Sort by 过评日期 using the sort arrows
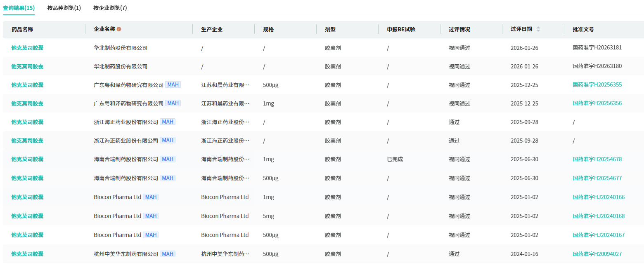Viewport: 644px width, 265px height. coord(538,29)
